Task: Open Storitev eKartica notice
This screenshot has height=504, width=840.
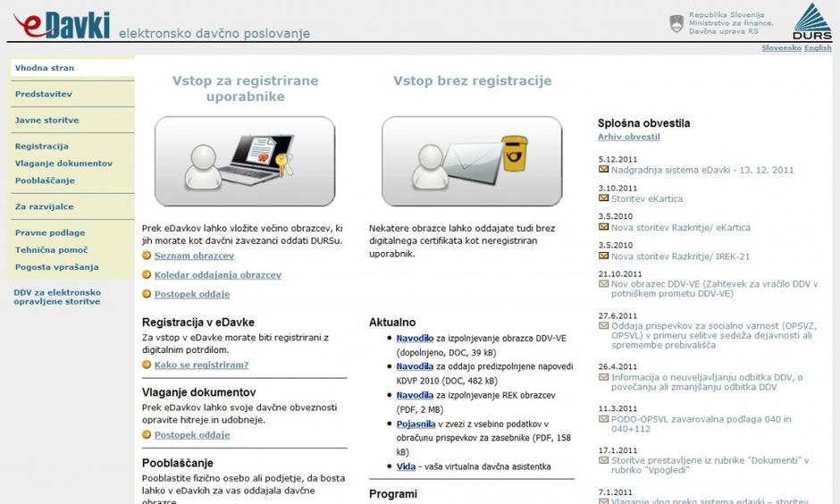Action: (x=647, y=198)
